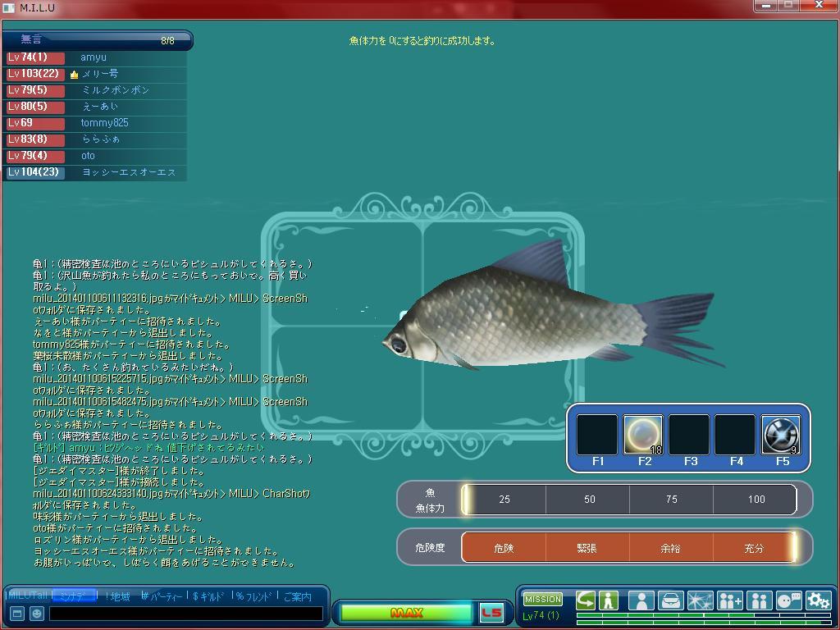Click the green return arrow icon
The width and height of the screenshot is (840, 630).
point(585,600)
